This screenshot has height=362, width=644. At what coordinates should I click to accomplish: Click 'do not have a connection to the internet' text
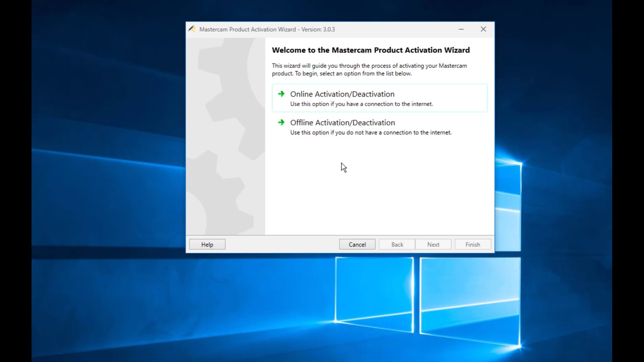pyautogui.click(x=399, y=133)
